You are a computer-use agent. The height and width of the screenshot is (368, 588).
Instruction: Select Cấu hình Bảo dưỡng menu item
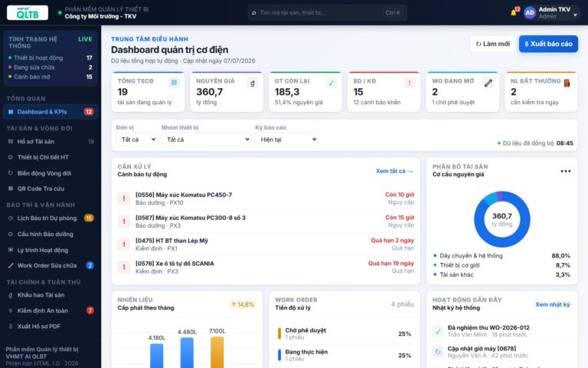tap(51, 234)
